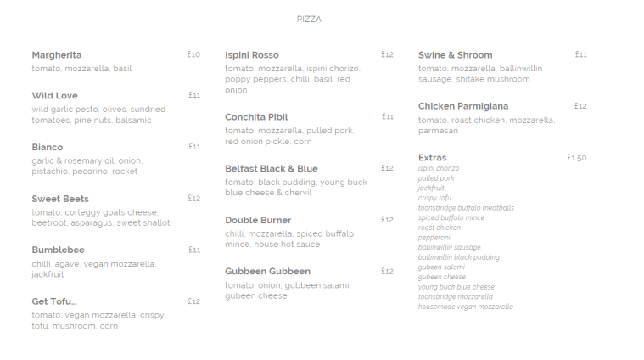Click the £1.50 Extras price
Image resolution: width=644 pixels, height=360 pixels.
pos(576,158)
